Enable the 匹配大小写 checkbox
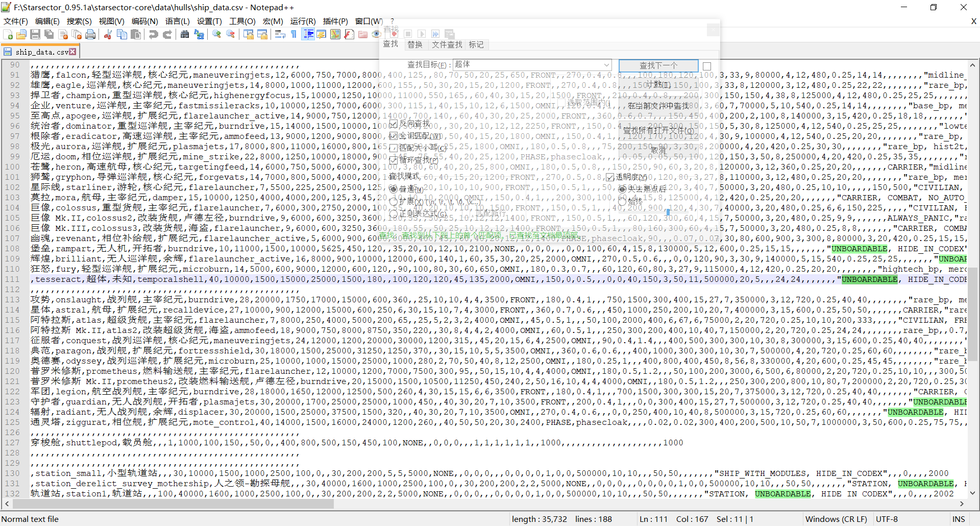 pyautogui.click(x=394, y=148)
